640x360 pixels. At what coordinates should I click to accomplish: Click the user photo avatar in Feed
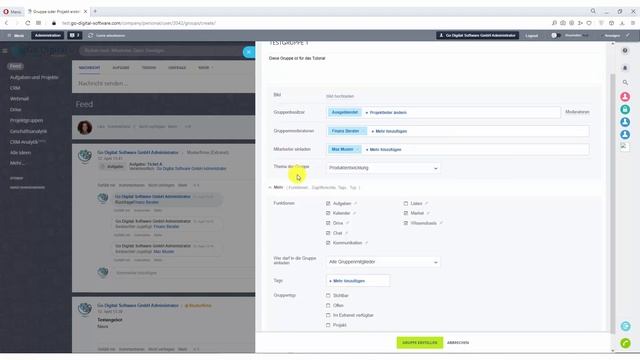pyautogui.click(x=85, y=127)
